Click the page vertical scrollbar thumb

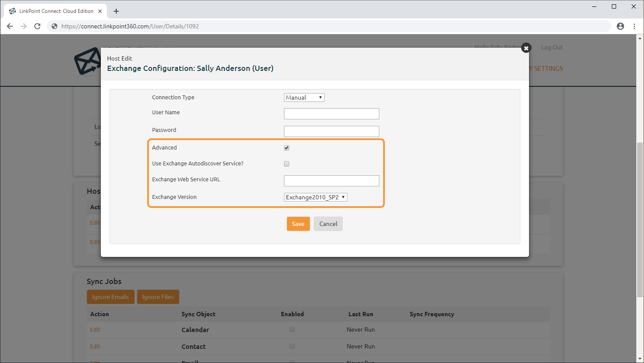[x=640, y=219]
